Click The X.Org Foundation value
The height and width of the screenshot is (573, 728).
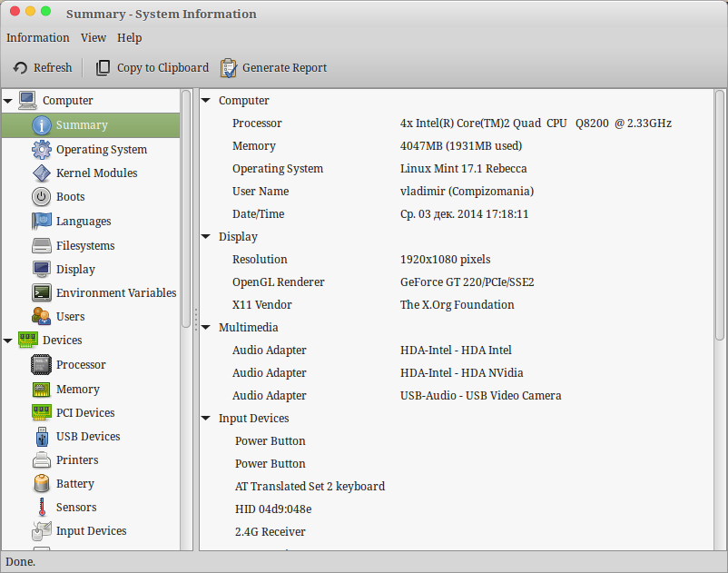(x=457, y=305)
